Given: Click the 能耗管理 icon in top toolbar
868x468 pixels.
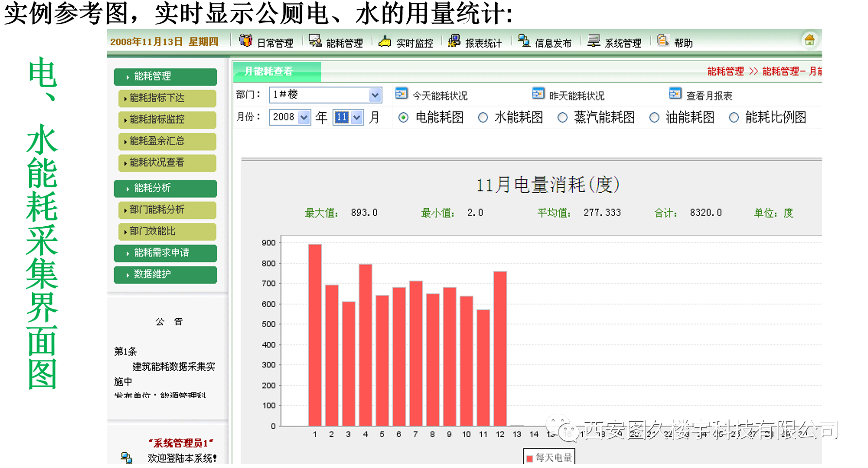Looking at the screenshot, I should tap(315, 41).
